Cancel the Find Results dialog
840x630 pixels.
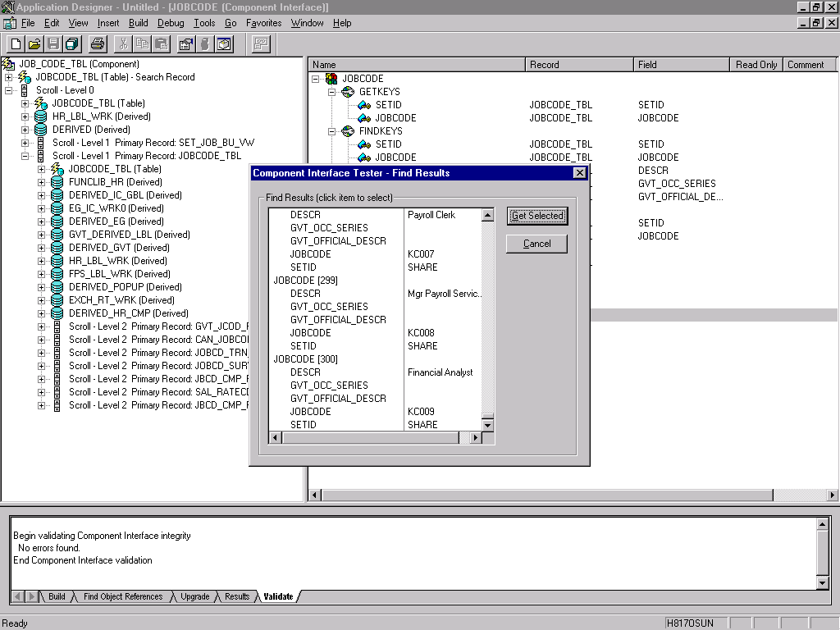(536, 244)
